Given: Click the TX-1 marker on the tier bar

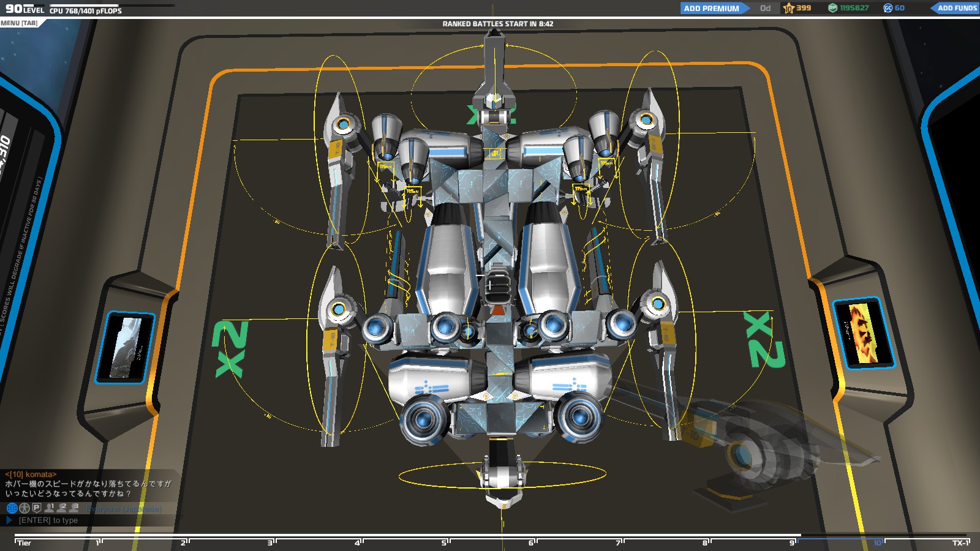Looking at the screenshot, I should [962, 542].
